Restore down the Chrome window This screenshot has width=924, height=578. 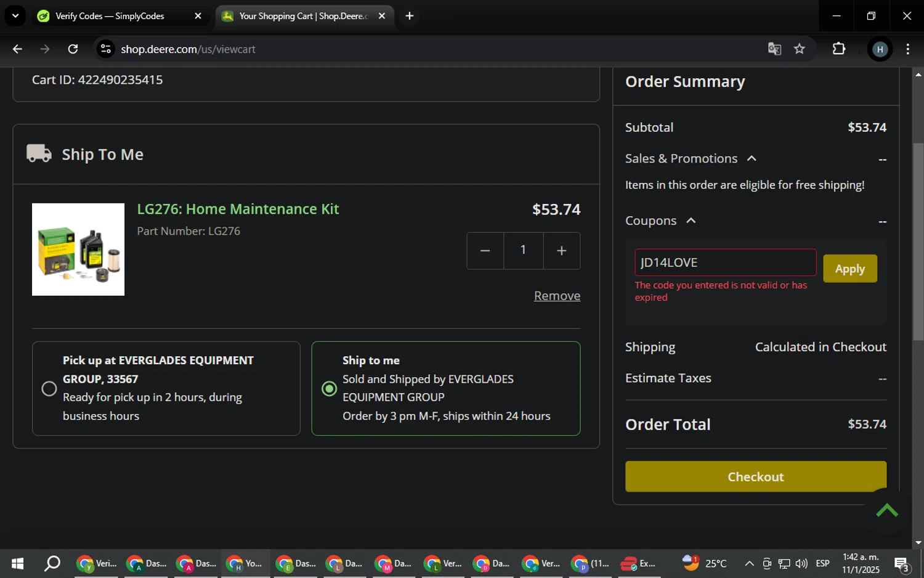point(871,16)
